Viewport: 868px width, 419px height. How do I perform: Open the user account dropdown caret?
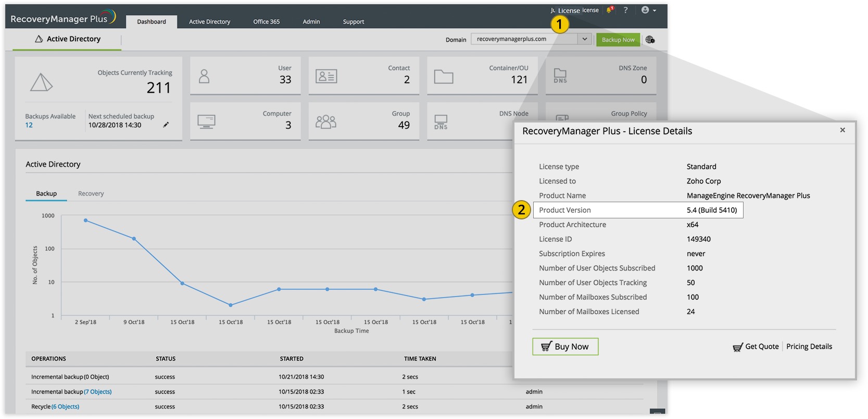(x=655, y=10)
